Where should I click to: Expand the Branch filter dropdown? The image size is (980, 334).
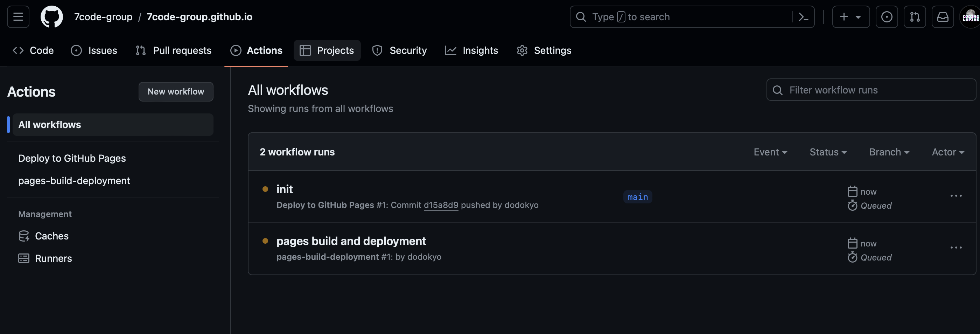[x=889, y=152]
